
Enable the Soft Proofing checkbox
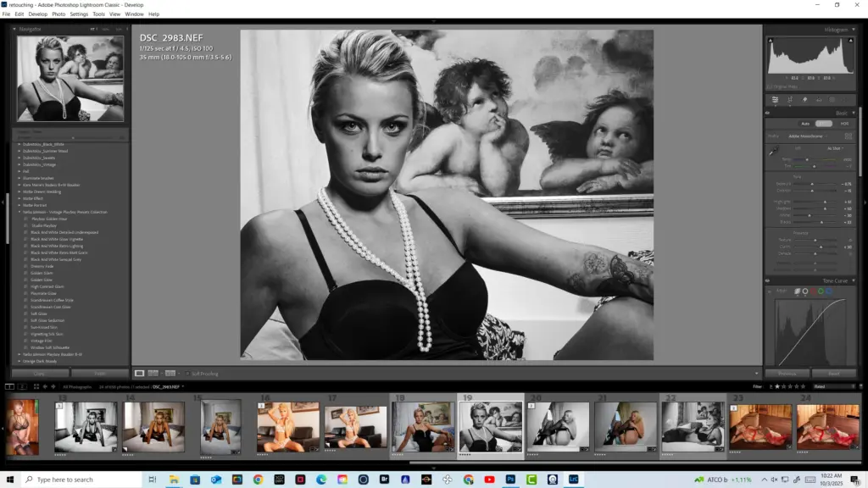[187, 374]
